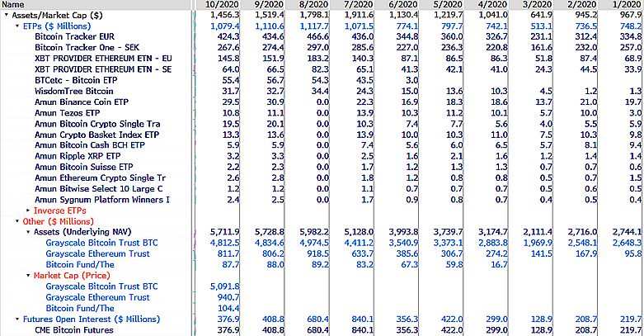
Task: Click Assets NAV 10/2020 value 5,711.9
Action: [224, 232]
